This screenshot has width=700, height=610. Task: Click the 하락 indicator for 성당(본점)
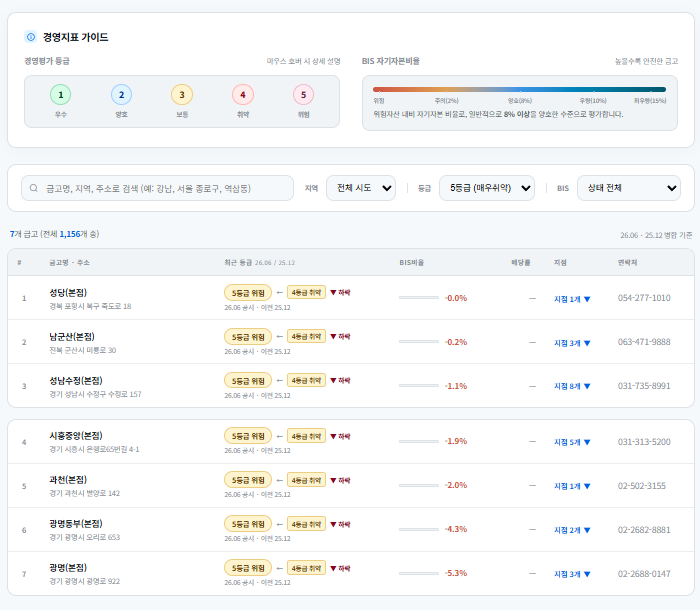click(340, 292)
